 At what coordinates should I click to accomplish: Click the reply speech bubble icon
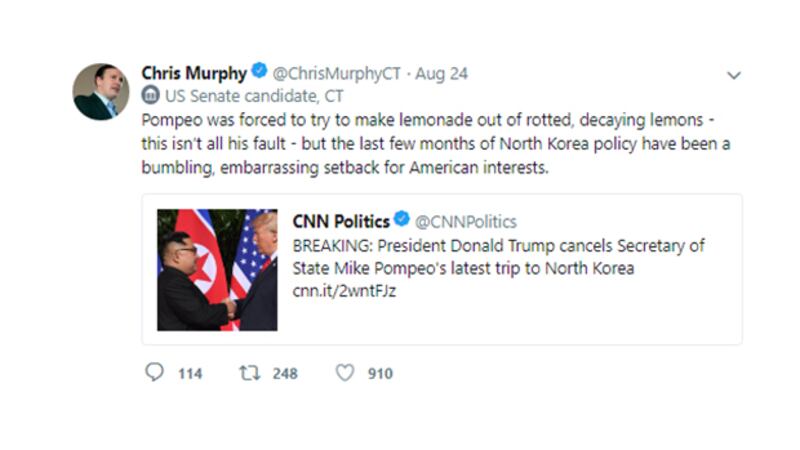154,372
